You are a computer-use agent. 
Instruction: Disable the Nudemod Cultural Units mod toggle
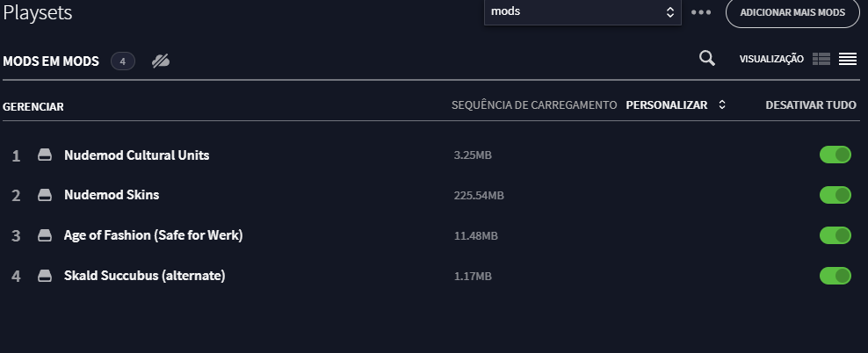[835, 155]
